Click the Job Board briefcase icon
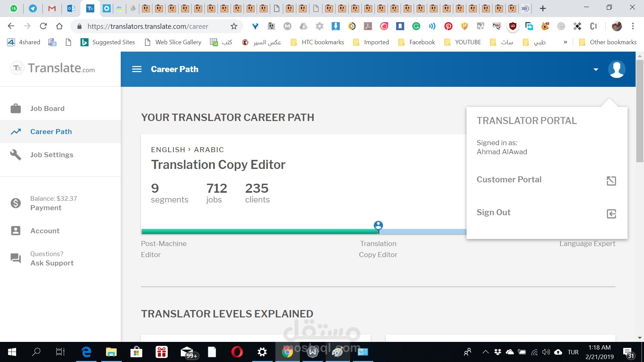 (16, 109)
